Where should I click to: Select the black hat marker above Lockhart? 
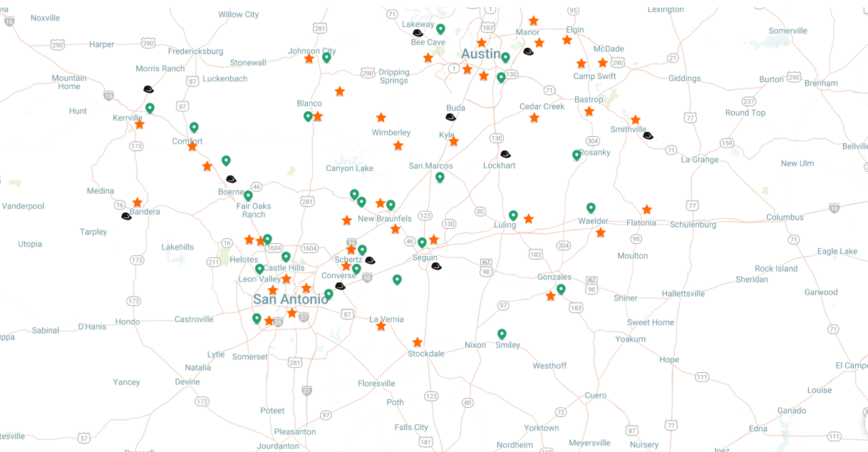(505, 154)
